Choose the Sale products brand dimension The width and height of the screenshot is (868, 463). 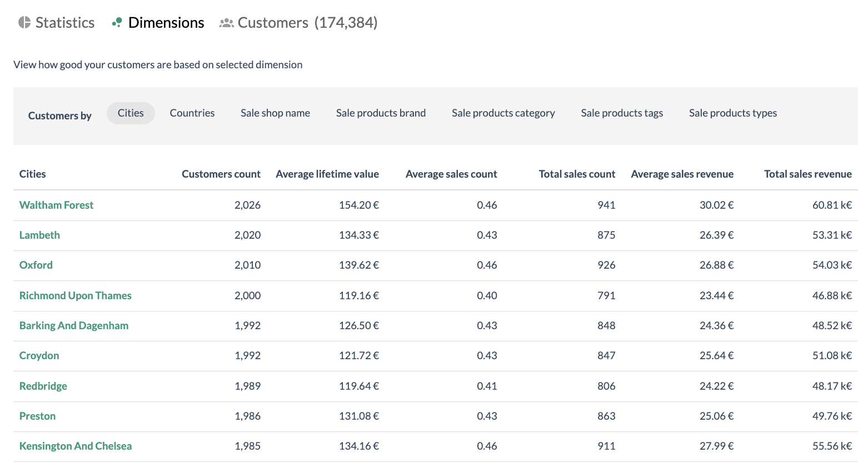(x=381, y=113)
